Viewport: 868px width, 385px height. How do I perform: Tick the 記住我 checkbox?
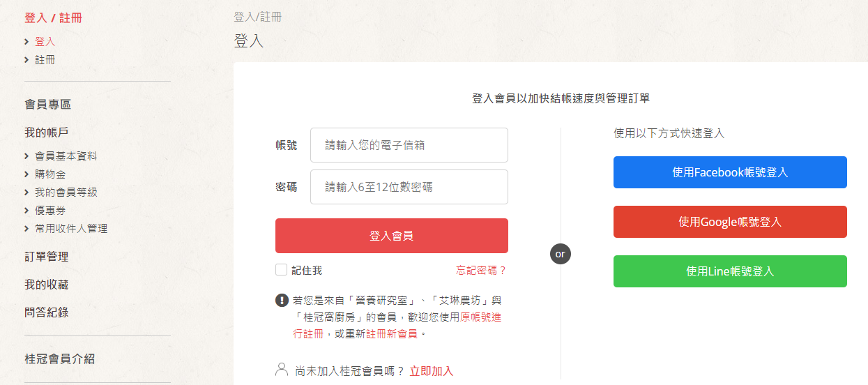click(x=281, y=270)
